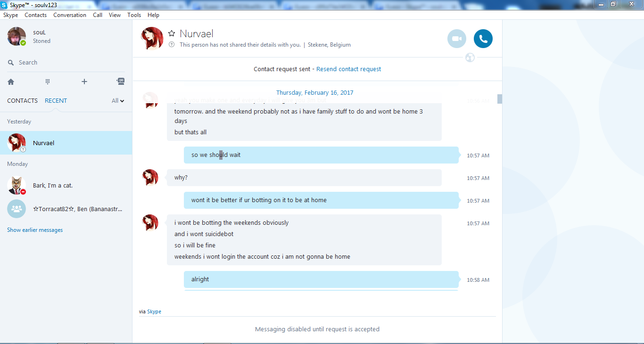
Task: Click souL's profile avatar
Action: (17, 36)
